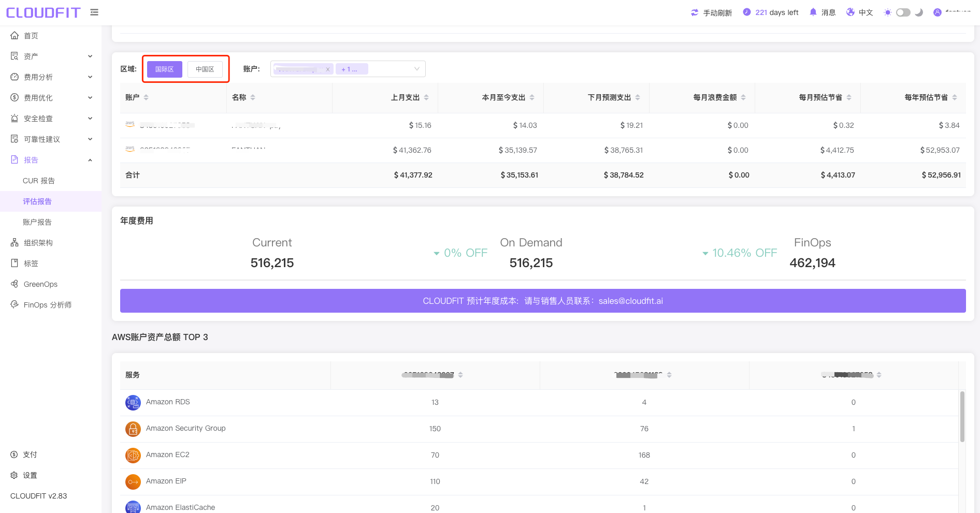
Task: Open the language selector globe icon
Action: [x=851, y=12]
